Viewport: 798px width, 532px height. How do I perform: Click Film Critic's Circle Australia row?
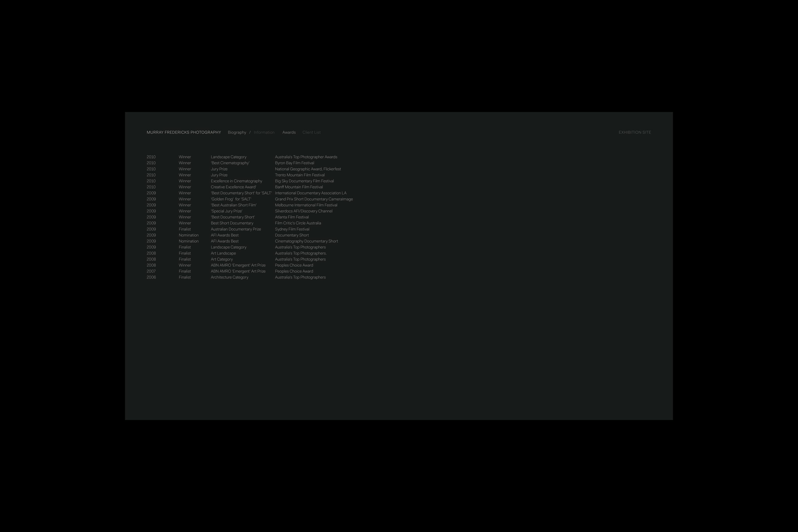coord(298,223)
